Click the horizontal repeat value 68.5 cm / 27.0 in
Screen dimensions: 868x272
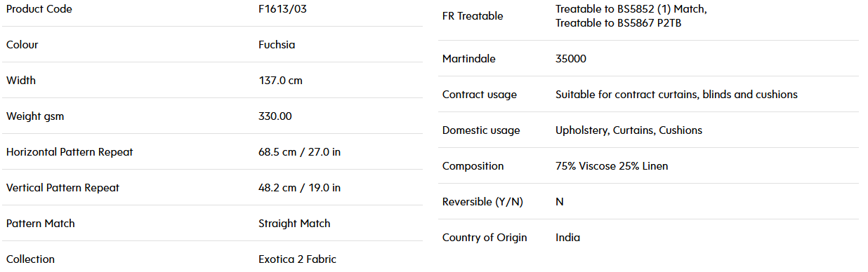coord(300,152)
